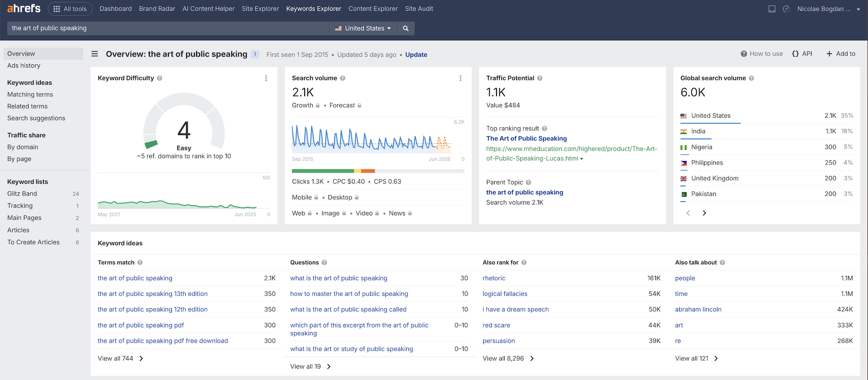Open the All tools grid menu
Image resolution: width=868 pixels, height=380 pixels.
click(x=70, y=9)
